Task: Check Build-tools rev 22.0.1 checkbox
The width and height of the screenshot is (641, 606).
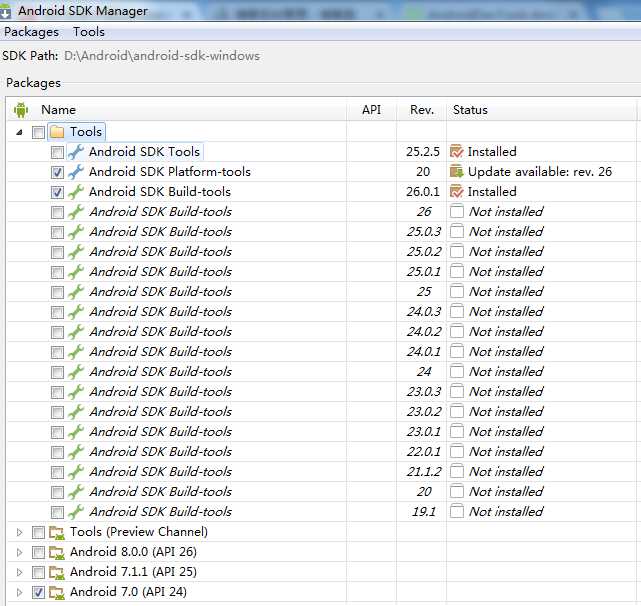Action: coord(57,452)
